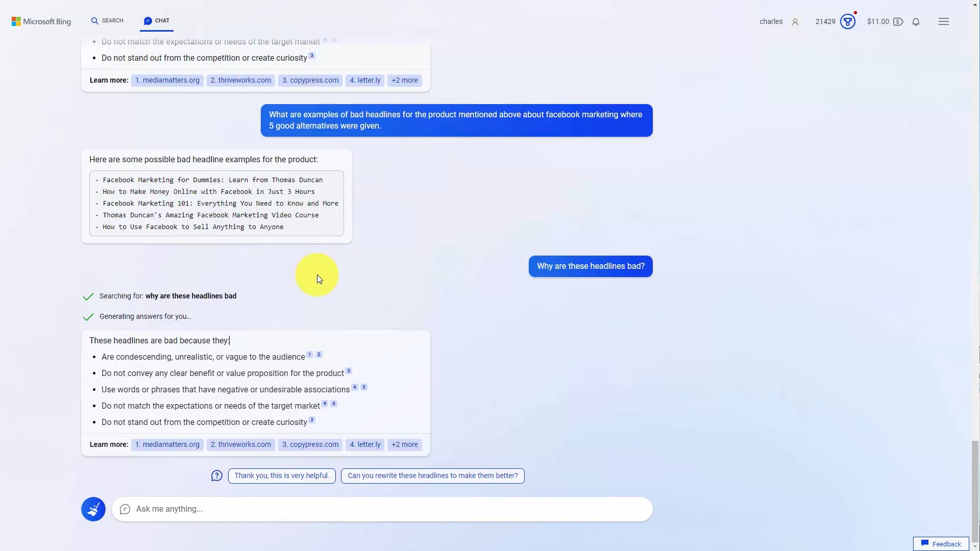This screenshot has height=551, width=980.
Task: Click citation 6 after lower 'needs of the target market'
Action: click(334, 404)
